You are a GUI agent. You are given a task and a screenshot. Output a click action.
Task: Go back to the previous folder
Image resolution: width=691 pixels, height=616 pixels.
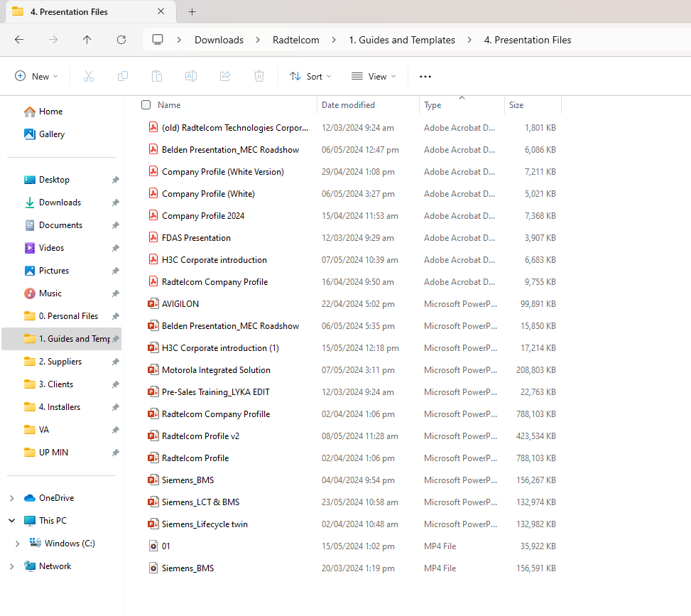[x=19, y=40]
